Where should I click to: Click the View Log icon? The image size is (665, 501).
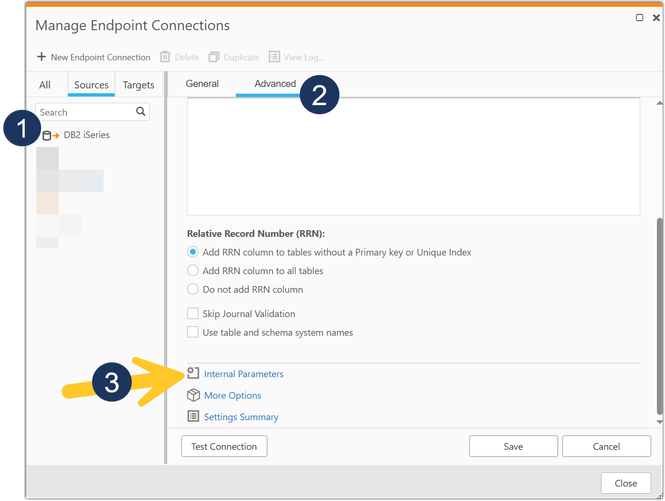point(274,57)
